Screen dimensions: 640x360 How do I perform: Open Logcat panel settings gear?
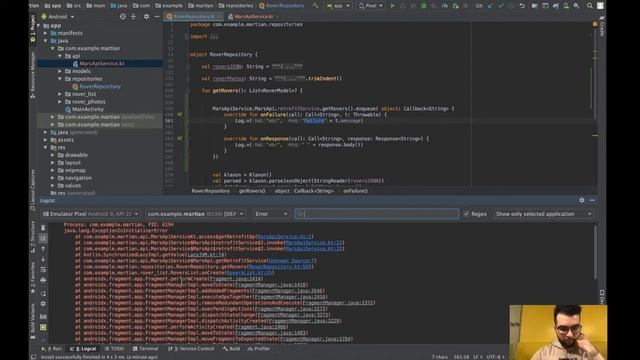coord(582,200)
